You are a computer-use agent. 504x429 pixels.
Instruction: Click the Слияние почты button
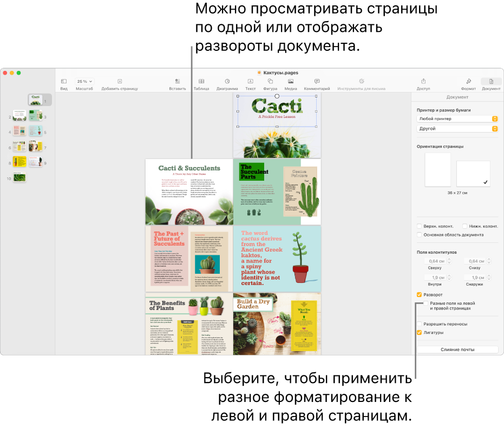457,349
